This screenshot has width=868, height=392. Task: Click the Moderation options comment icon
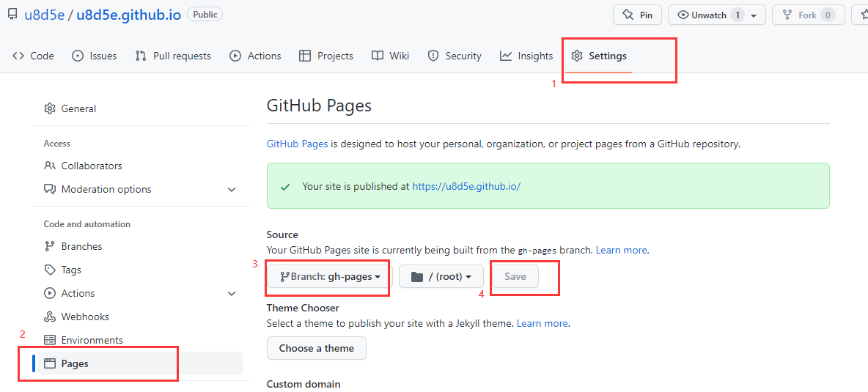point(50,189)
